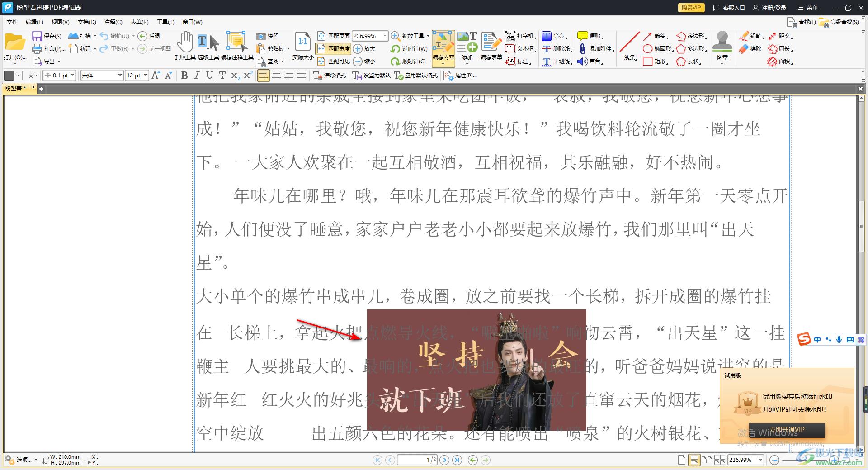Activate the Select tool (选取工具)
Viewport: 868px width, 470px height.
click(x=208, y=46)
